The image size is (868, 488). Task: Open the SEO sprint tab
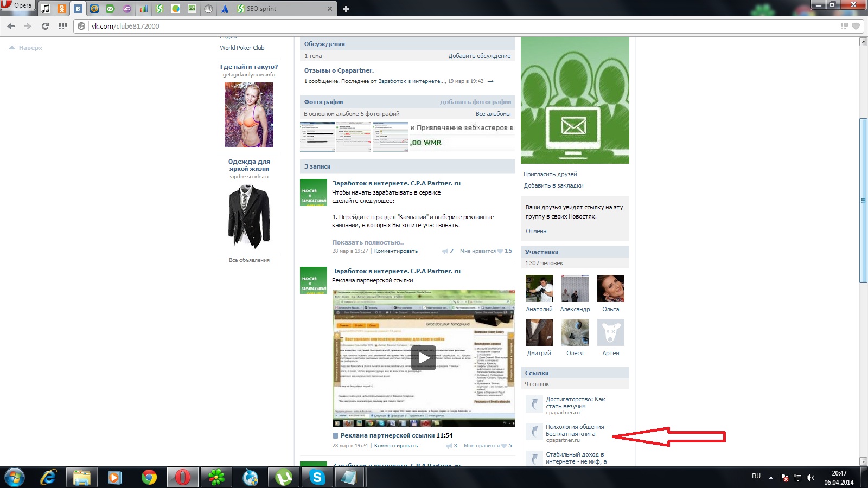click(x=282, y=9)
